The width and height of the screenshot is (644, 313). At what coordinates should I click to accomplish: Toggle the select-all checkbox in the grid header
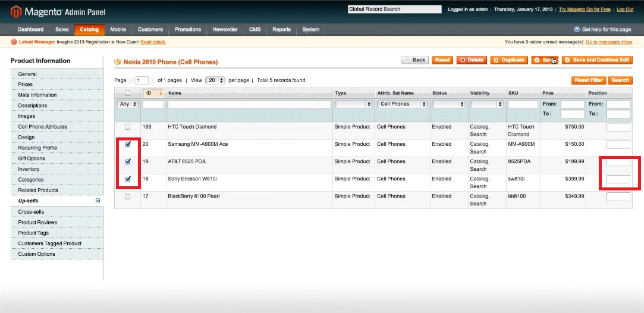coord(128,93)
